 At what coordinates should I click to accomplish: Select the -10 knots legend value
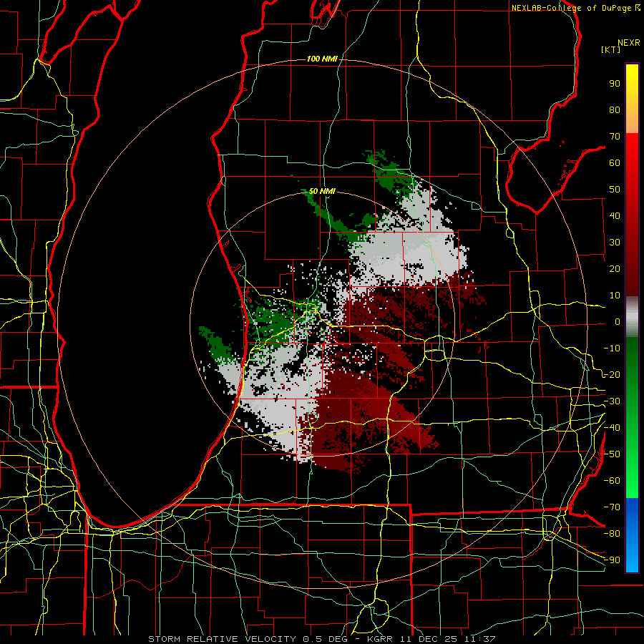[x=612, y=348]
